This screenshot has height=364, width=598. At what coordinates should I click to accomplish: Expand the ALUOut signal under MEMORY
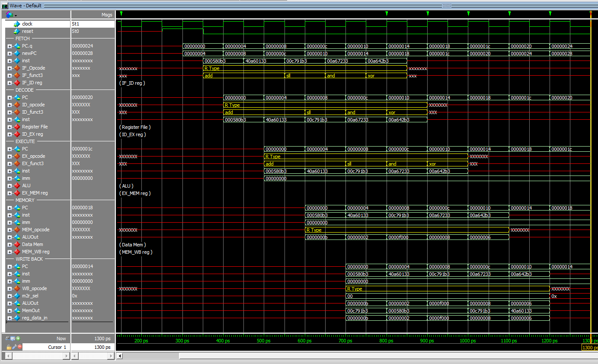(10, 237)
